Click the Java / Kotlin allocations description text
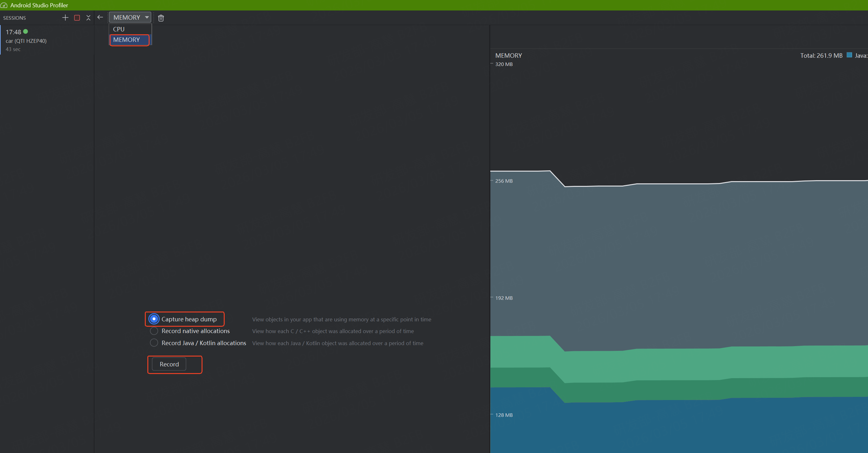868x453 pixels. [x=338, y=343]
